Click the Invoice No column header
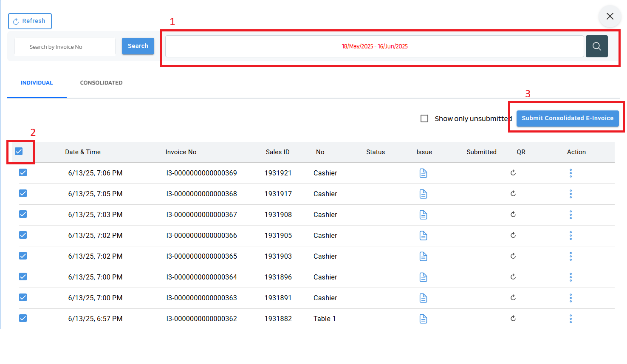This screenshot has height=364, width=627. pos(181,152)
